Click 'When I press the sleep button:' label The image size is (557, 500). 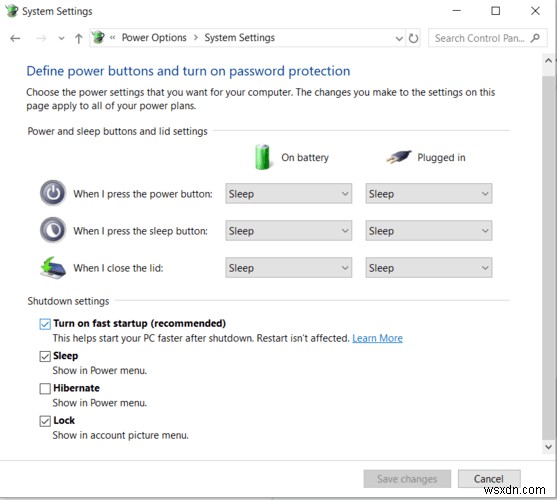(x=140, y=231)
